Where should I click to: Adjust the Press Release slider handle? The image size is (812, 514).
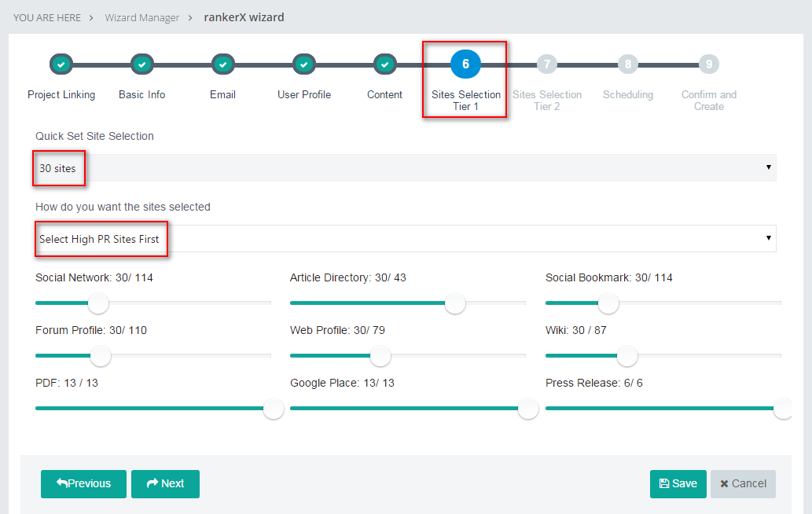783,409
